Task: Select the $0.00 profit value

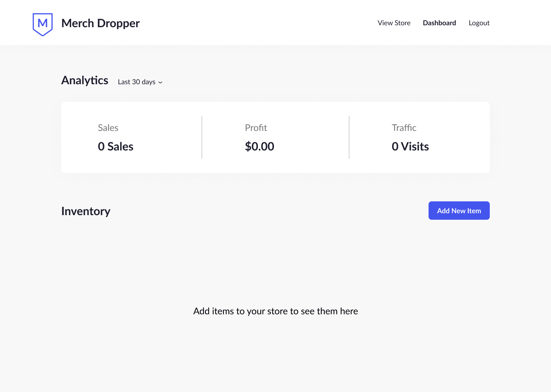Action: [259, 147]
